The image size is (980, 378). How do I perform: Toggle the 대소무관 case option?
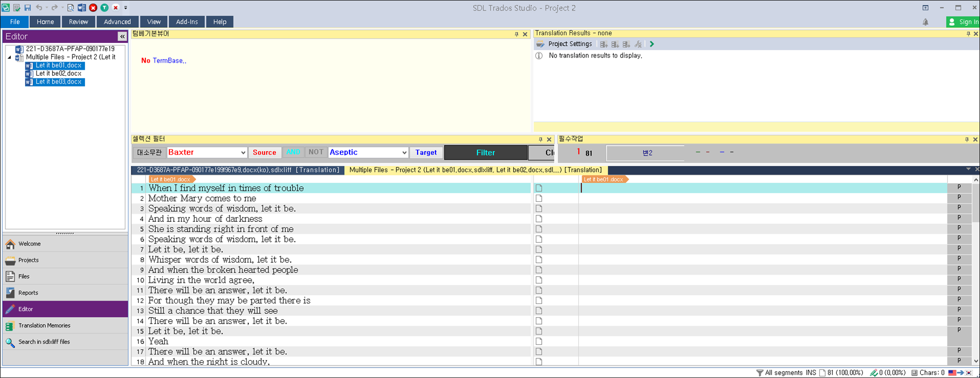point(149,153)
